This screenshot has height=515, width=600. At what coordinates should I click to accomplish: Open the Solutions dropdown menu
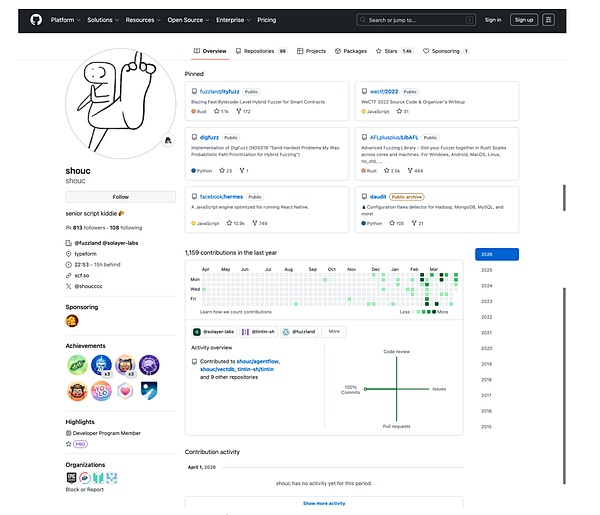click(x=102, y=19)
